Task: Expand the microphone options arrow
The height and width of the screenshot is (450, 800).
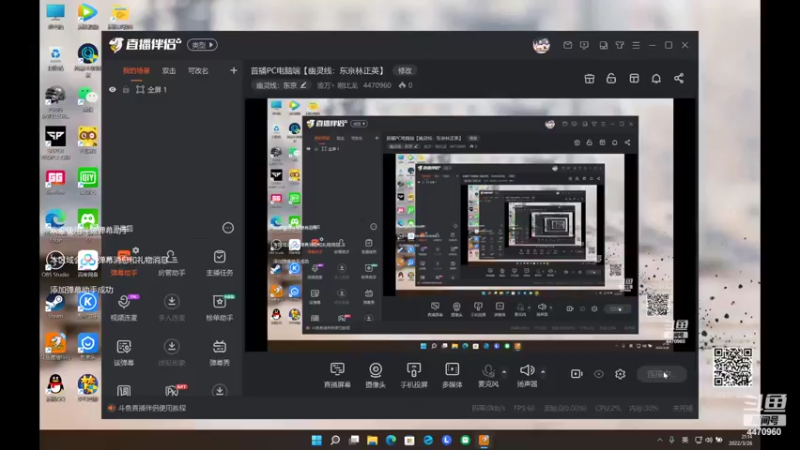Action: pyautogui.click(x=504, y=371)
